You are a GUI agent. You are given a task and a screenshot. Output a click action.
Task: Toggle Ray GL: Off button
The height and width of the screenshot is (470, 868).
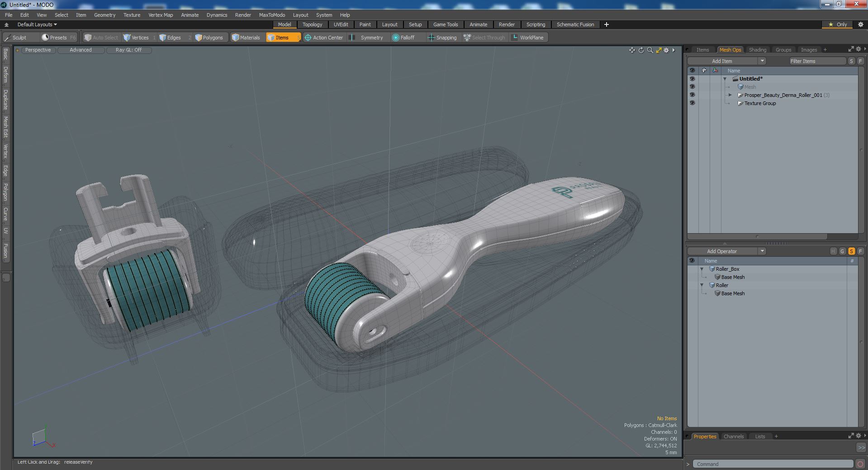[128, 50]
